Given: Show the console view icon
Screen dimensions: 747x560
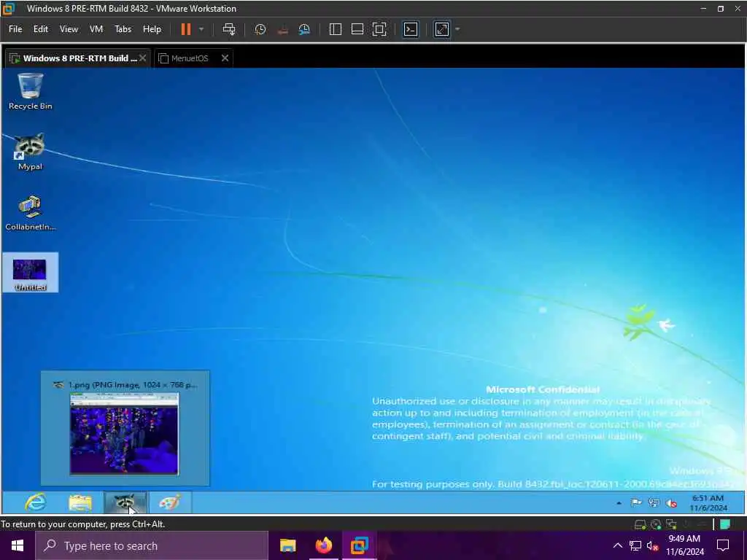Looking at the screenshot, I should coord(410,29).
